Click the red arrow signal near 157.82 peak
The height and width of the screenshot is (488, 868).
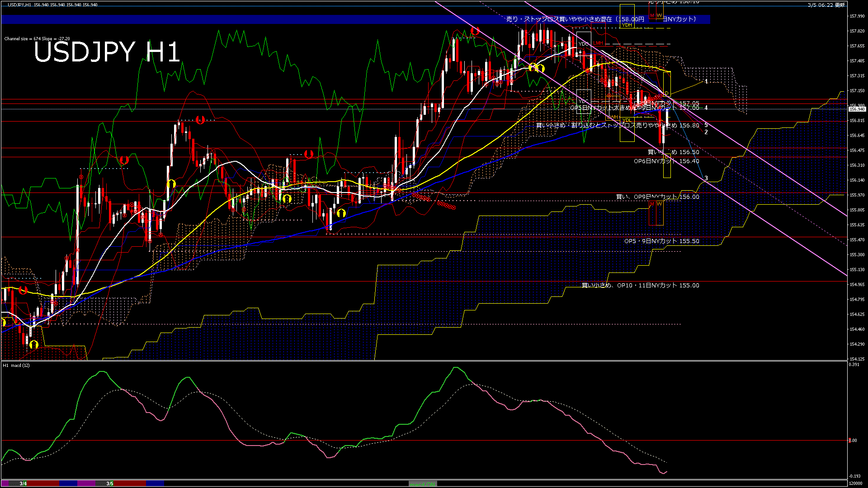point(474,31)
